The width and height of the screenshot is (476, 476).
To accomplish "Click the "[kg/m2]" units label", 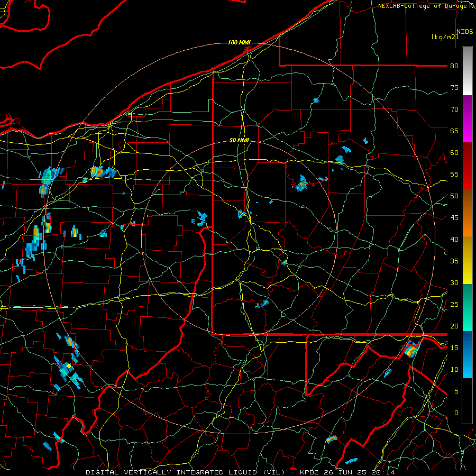I will coord(445,37).
